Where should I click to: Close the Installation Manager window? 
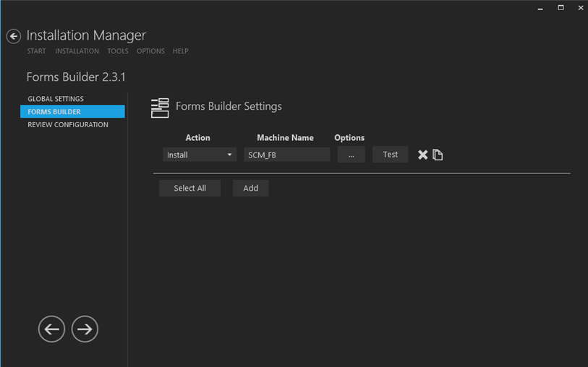(581, 8)
